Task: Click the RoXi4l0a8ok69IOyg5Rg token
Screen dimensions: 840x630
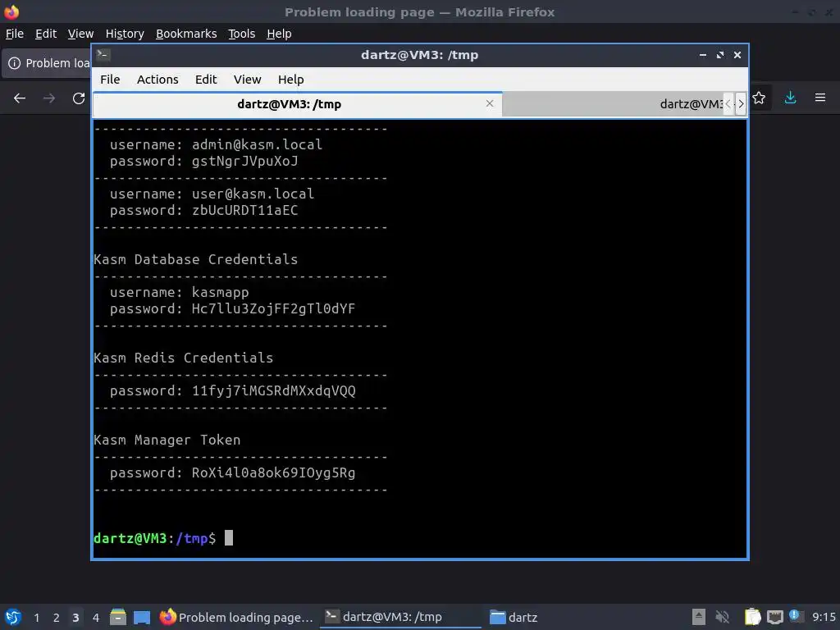Action: coord(273,473)
